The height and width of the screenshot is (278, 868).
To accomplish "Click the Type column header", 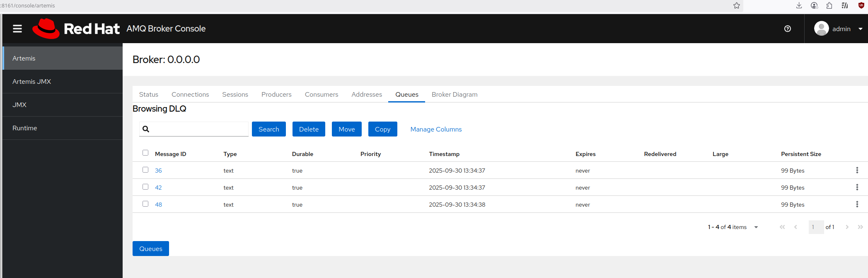I will coord(230,154).
